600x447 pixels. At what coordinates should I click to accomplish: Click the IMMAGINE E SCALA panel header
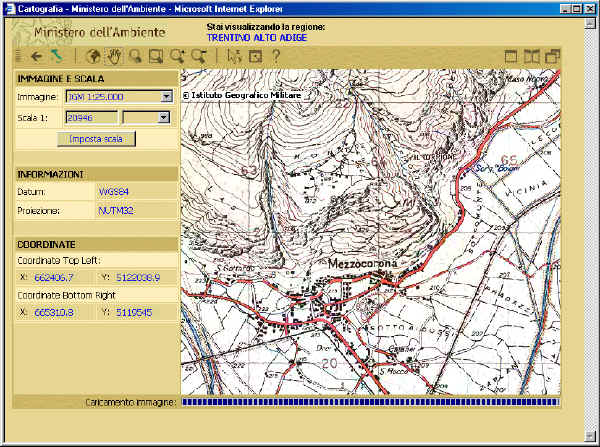coord(96,79)
